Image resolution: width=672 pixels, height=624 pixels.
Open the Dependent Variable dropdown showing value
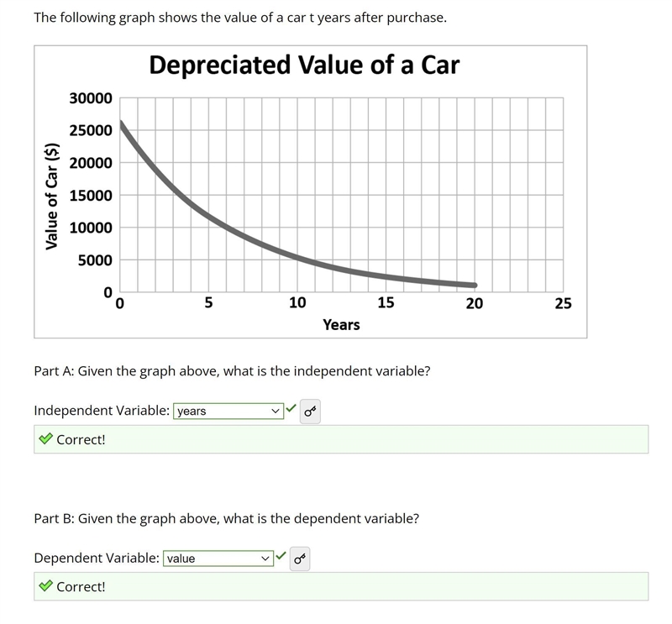pyautogui.click(x=218, y=558)
